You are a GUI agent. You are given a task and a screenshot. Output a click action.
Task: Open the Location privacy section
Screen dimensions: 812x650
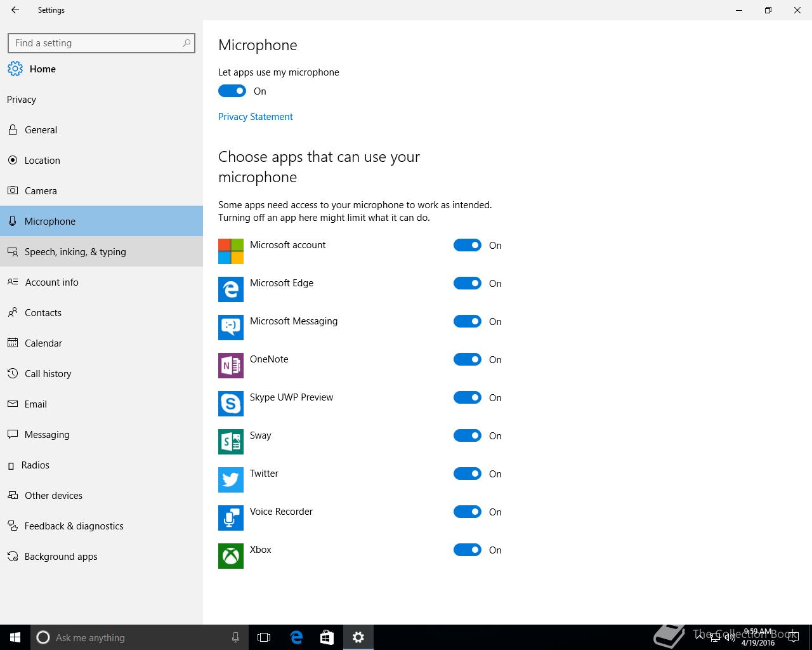(101, 160)
